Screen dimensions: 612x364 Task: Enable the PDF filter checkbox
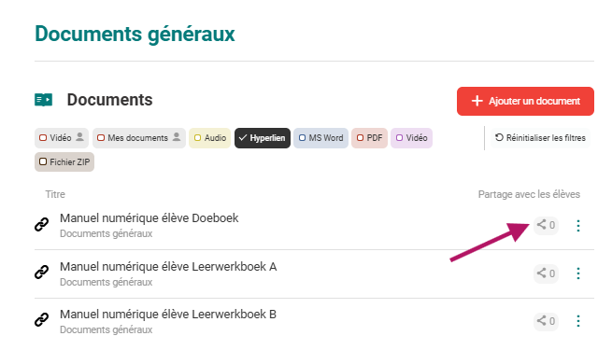[361, 138]
